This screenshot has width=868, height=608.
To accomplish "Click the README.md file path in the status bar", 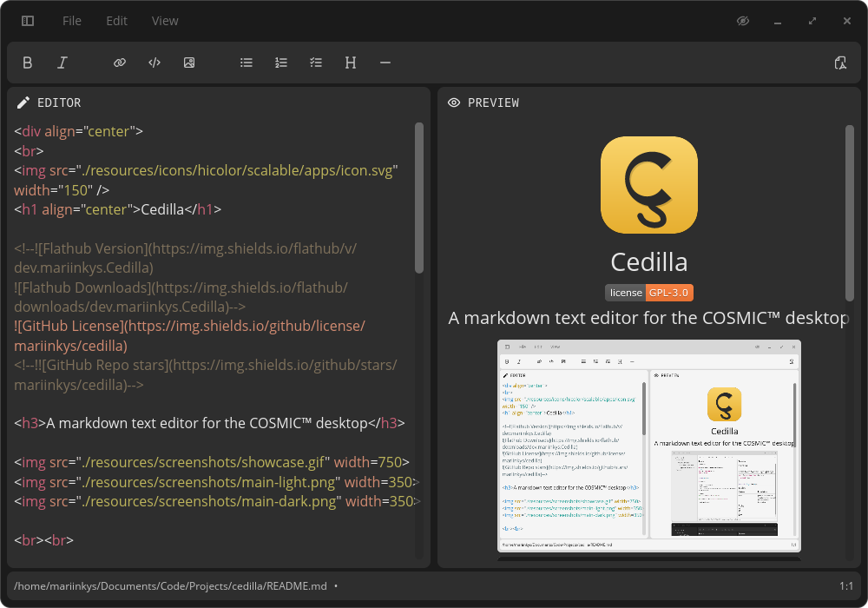I will 170,585.
